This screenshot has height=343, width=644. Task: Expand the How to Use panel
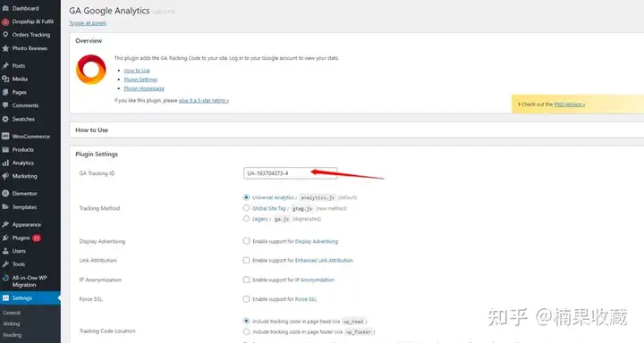tap(357, 130)
